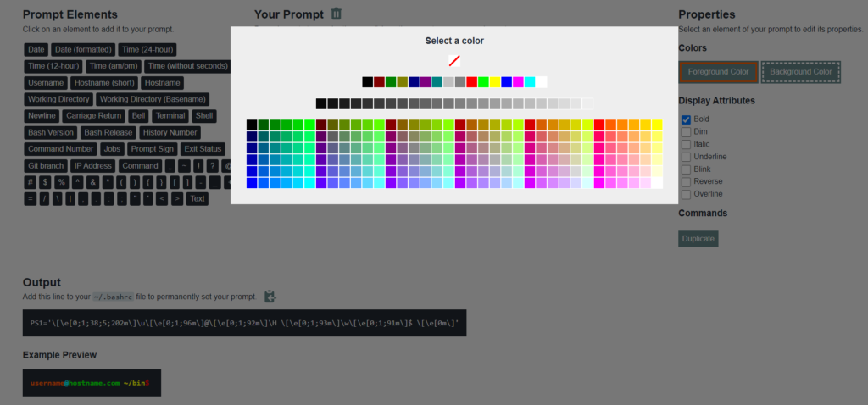Toggle the Bold checkbox
The image size is (868, 405).
(x=686, y=119)
